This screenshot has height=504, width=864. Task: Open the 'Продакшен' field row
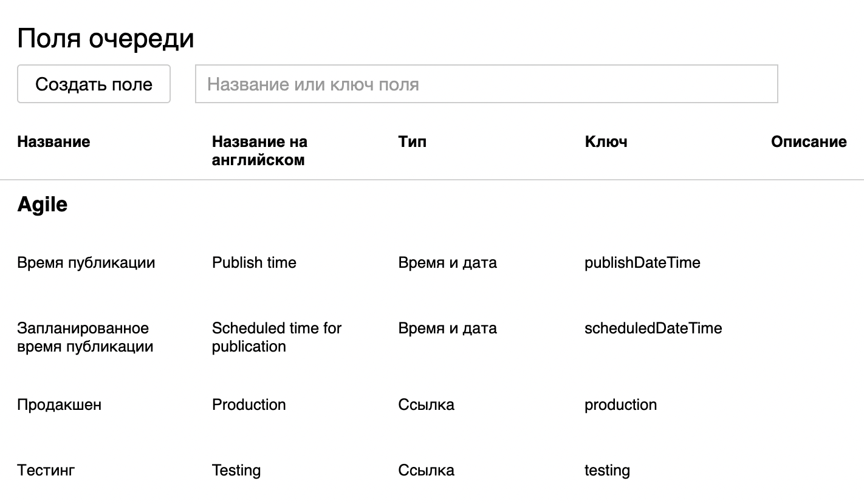click(60, 405)
